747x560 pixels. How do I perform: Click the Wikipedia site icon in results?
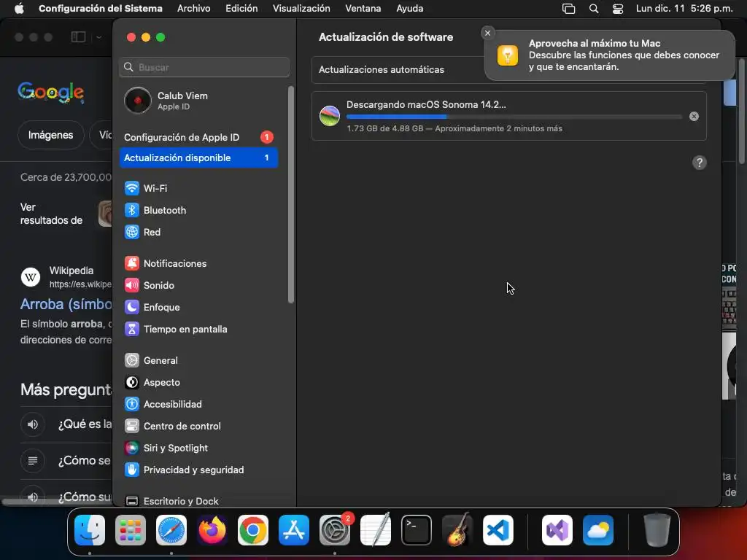31,277
